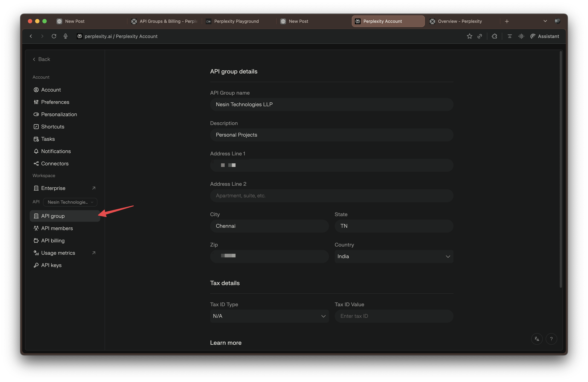The width and height of the screenshot is (588, 382).
Task: Edit the API Group name field
Action: [331, 105]
